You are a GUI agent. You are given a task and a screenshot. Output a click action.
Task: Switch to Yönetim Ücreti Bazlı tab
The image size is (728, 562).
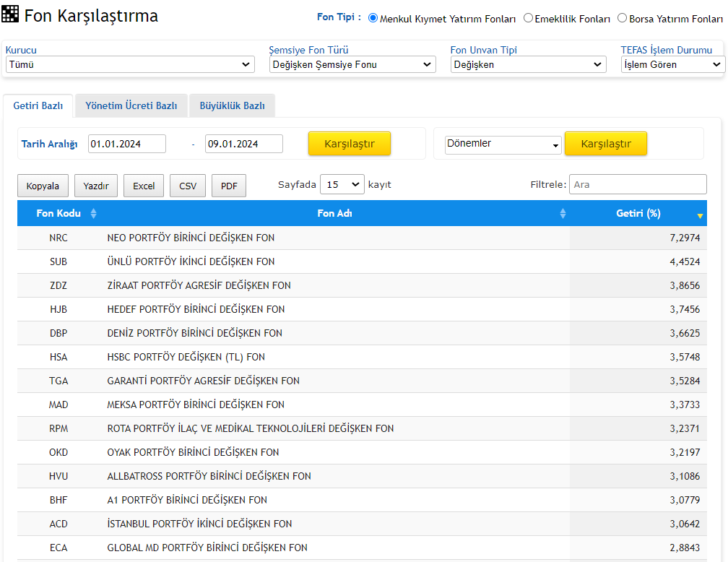(x=131, y=106)
